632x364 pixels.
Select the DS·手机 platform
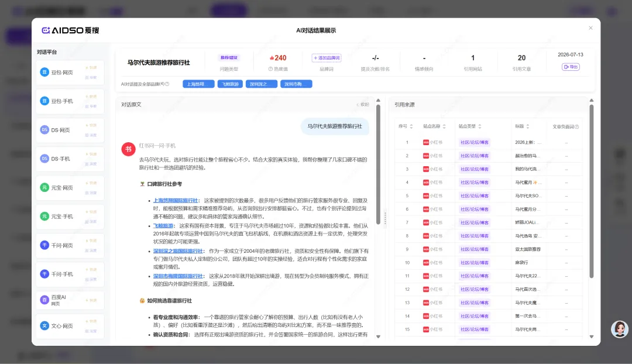70,159
